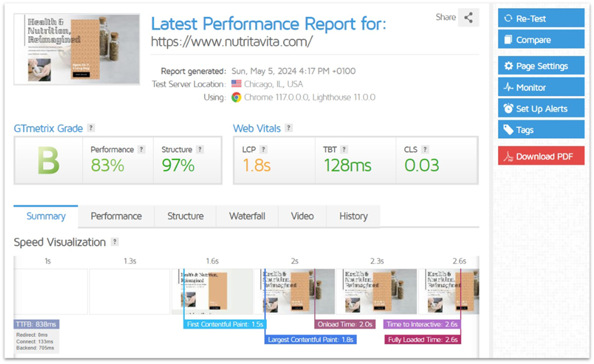The image size is (594, 364).
Task: Click the TTFB: 838ms marker
Action: point(36,325)
